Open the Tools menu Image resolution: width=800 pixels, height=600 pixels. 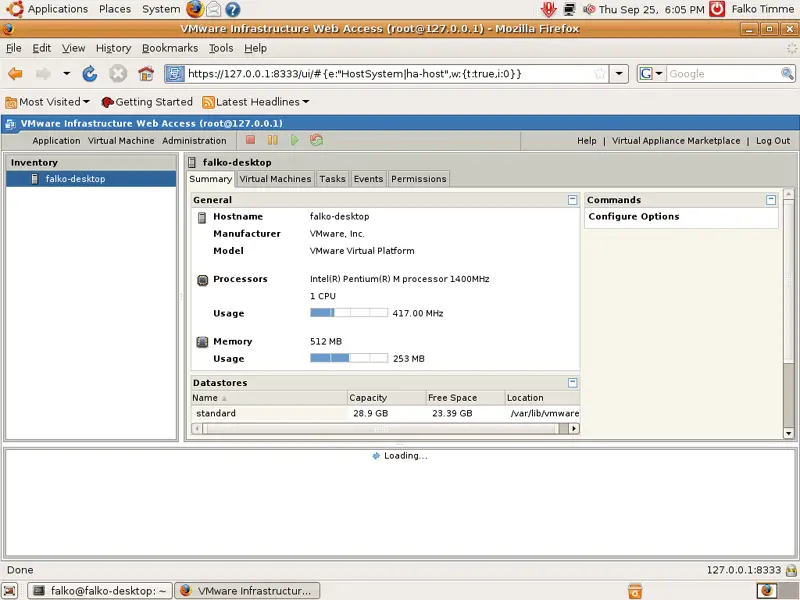220,48
